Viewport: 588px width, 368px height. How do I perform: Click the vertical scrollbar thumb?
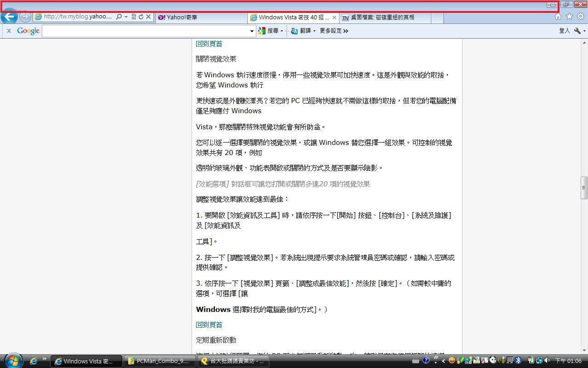click(x=584, y=188)
